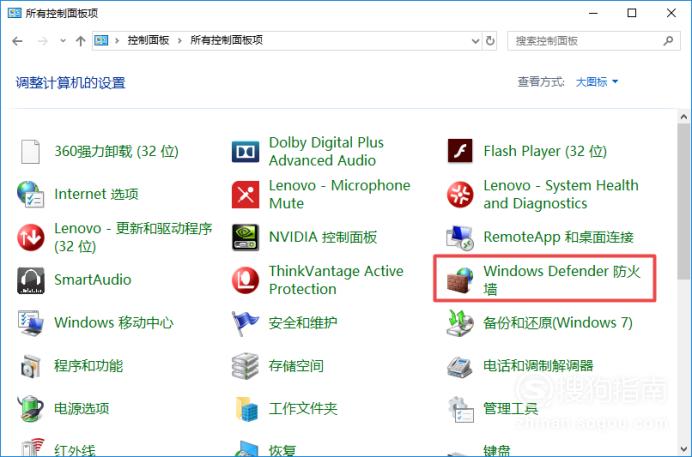Open the Windows Defender firewall brick icon

pos(460,280)
